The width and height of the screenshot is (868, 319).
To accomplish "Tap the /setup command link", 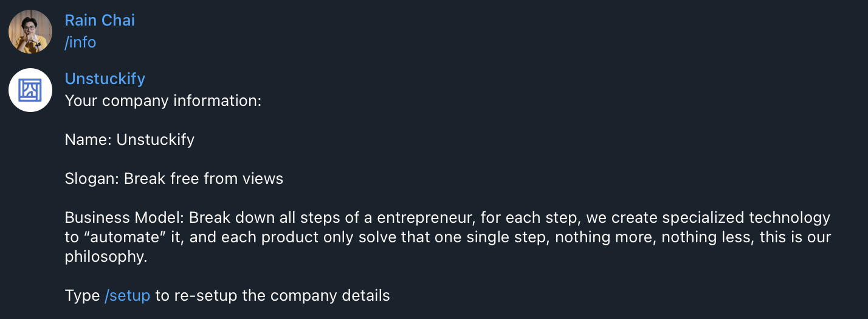I will click(x=127, y=296).
